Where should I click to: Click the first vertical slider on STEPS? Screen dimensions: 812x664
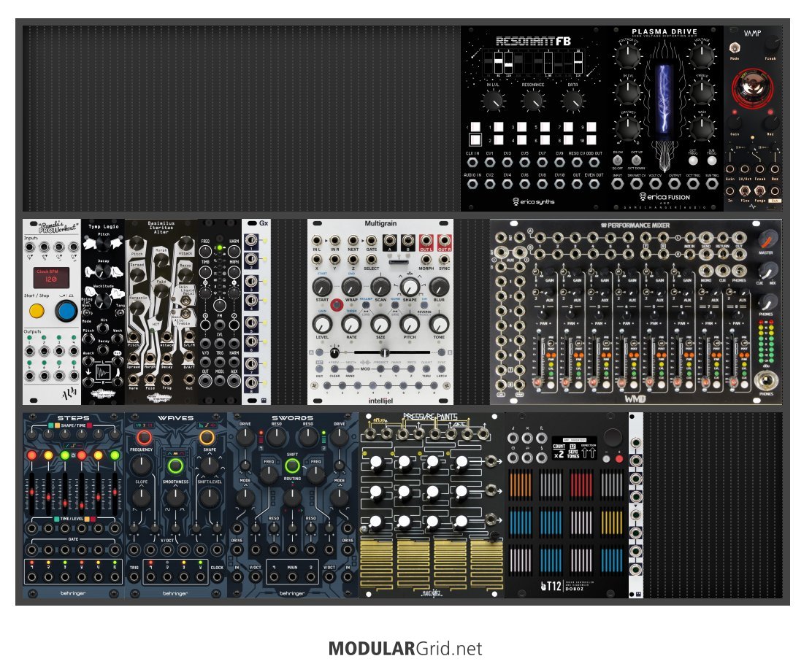pyautogui.click(x=32, y=493)
